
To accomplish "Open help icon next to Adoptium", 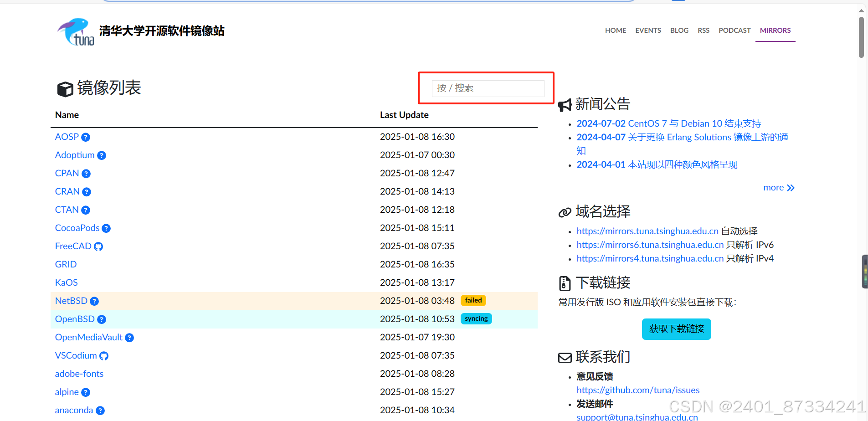I will coord(102,155).
